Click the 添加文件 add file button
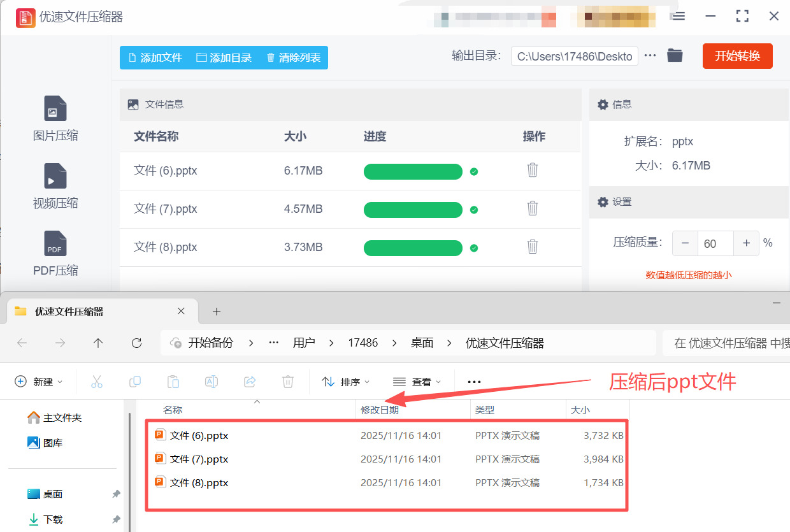 pos(155,57)
